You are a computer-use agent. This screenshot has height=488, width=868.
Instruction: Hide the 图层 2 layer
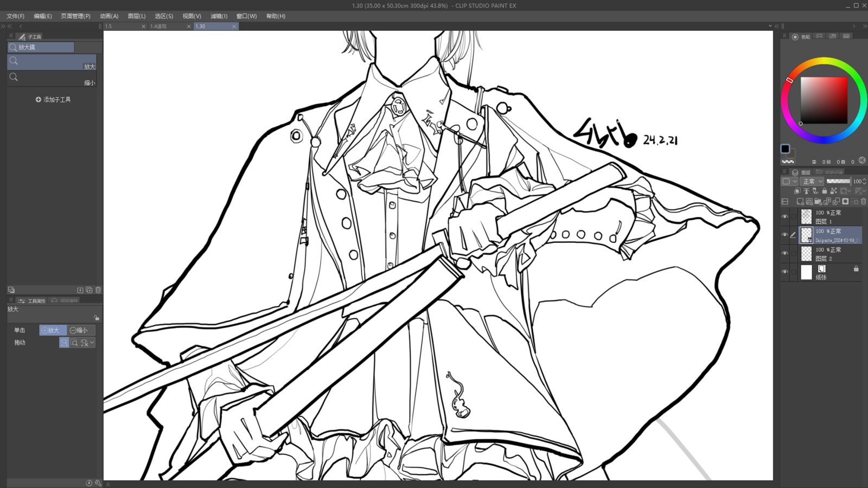(784, 253)
